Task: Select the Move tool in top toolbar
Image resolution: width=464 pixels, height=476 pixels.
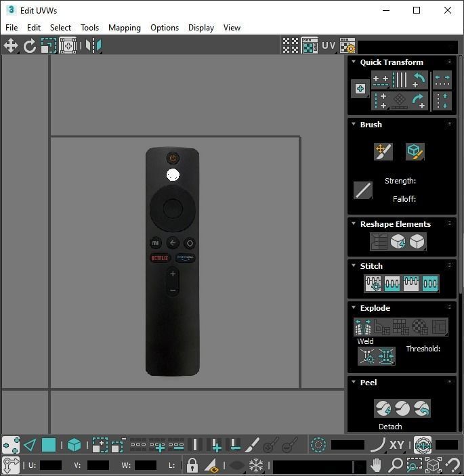Action: tap(11, 46)
